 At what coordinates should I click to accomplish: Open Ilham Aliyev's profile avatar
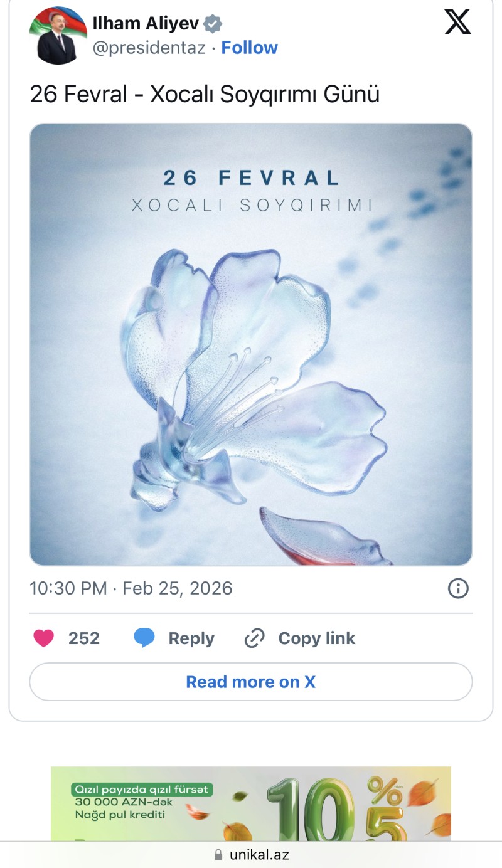tap(57, 36)
